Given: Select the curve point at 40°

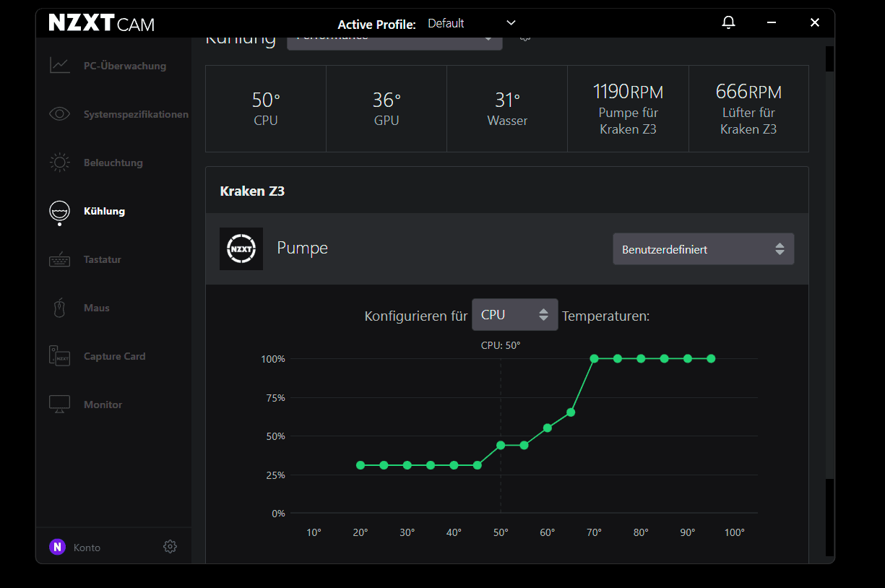Looking at the screenshot, I should (454, 465).
